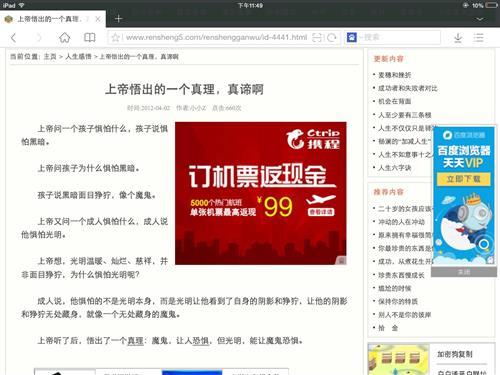
Task: Tap the corner mark on Ctrip ad
Action: click(342, 261)
